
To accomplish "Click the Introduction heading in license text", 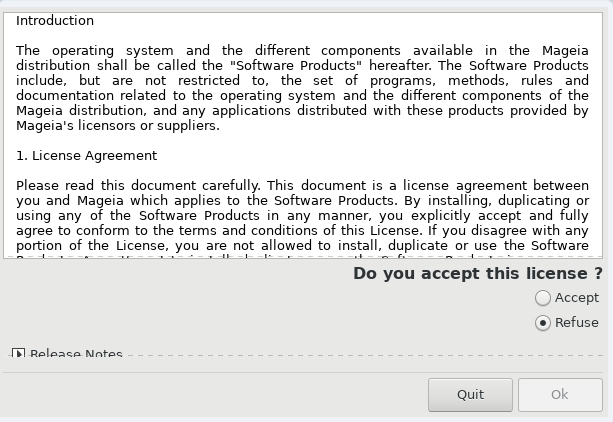I will (55, 20).
